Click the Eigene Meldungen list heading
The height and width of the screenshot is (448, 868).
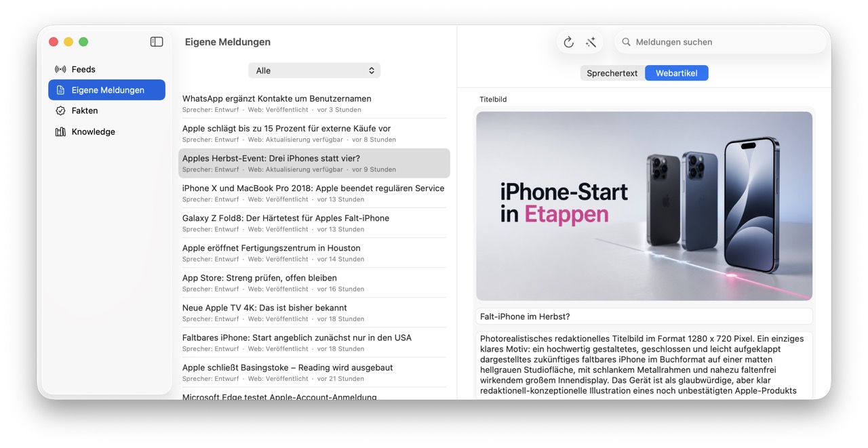[228, 42]
